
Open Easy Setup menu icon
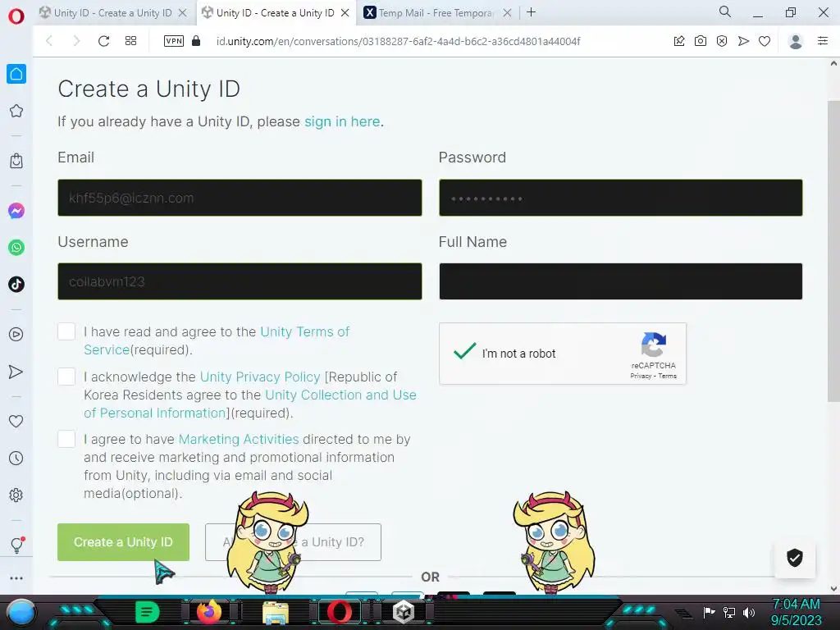823,41
